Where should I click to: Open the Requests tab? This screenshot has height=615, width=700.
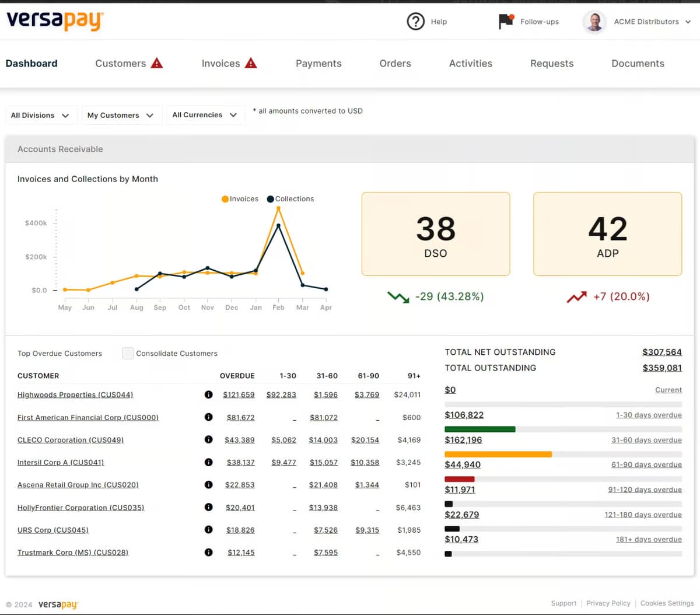tap(552, 64)
